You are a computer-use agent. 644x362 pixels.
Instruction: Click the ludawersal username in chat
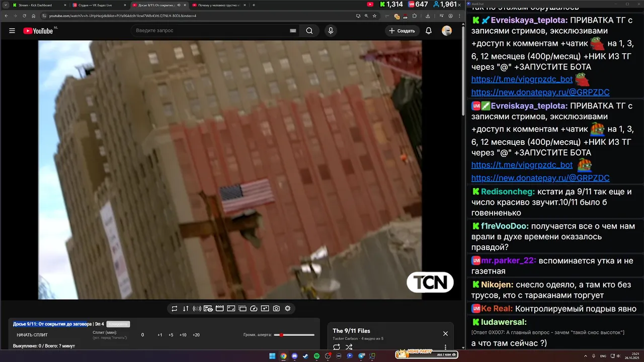(503, 322)
